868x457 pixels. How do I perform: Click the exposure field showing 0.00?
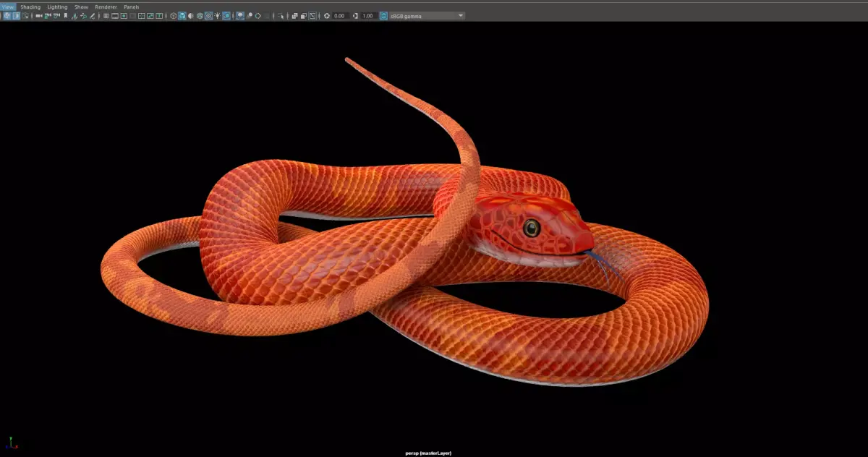tap(340, 16)
